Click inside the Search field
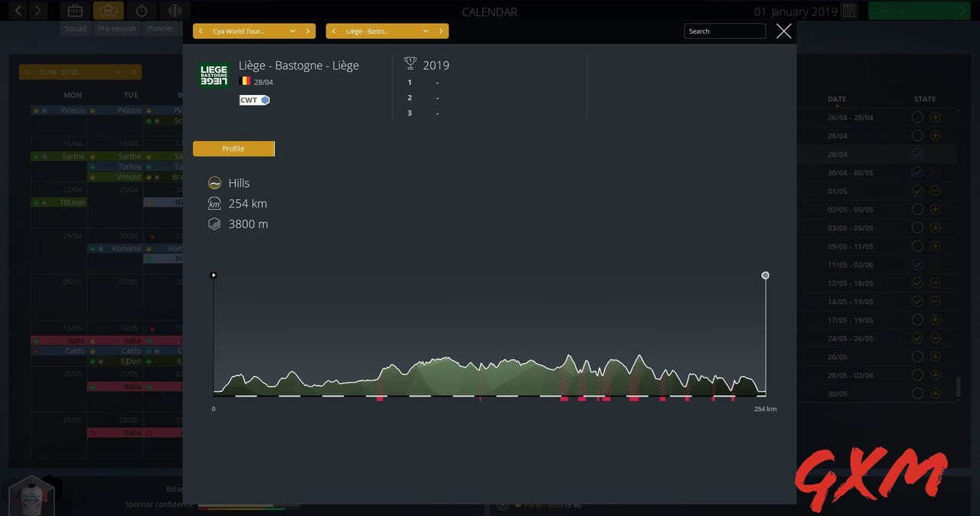Image resolution: width=980 pixels, height=516 pixels. coord(724,31)
